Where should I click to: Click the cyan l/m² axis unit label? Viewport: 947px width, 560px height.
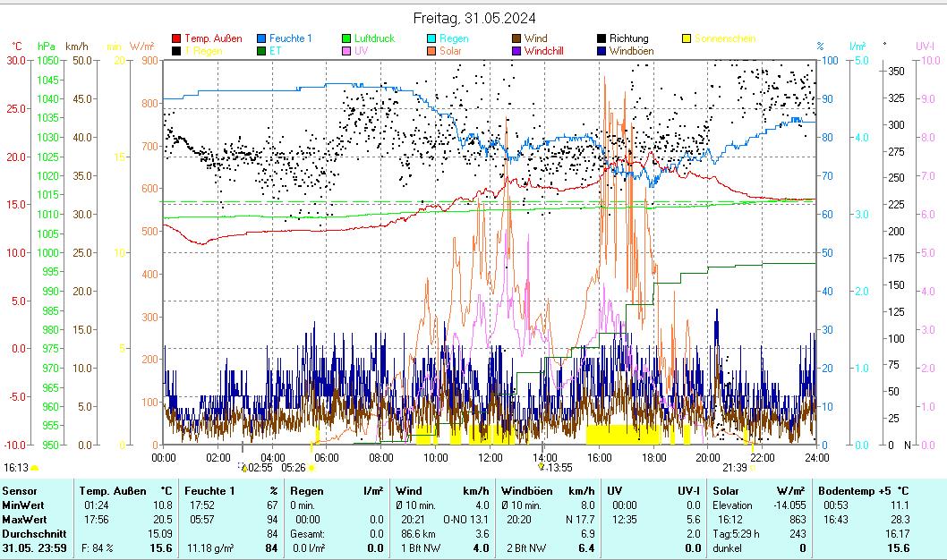pyautogui.click(x=857, y=47)
